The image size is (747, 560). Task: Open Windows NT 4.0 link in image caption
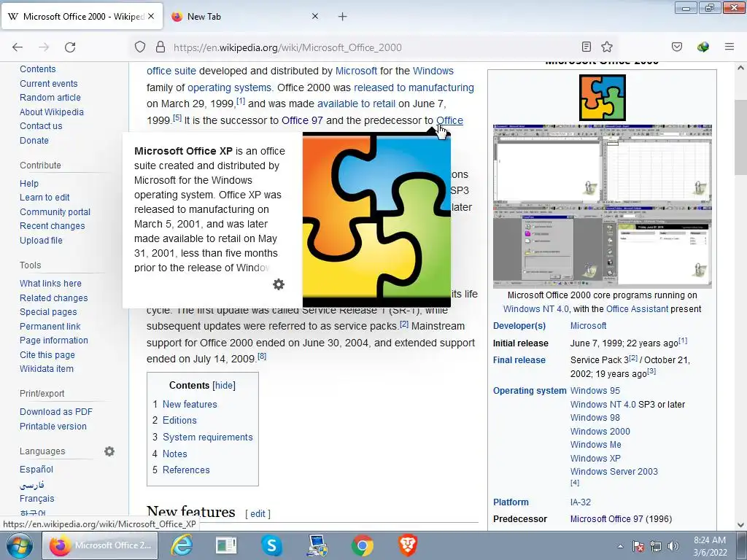click(536, 309)
